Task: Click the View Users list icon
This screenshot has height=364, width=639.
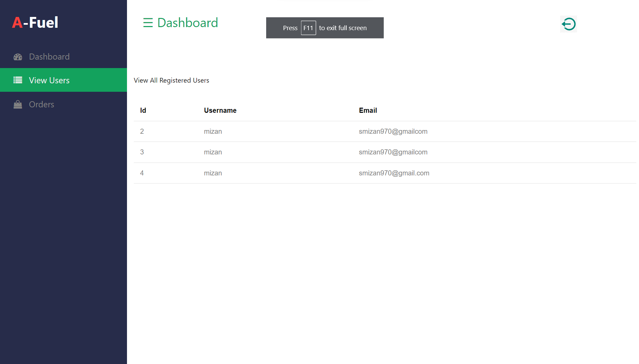Action: pyautogui.click(x=18, y=80)
